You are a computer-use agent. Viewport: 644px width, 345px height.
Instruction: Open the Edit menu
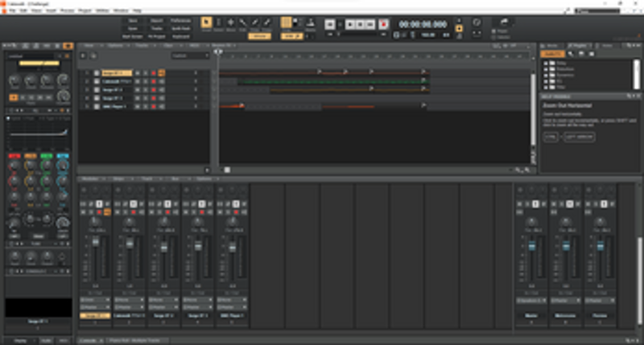coord(24,10)
